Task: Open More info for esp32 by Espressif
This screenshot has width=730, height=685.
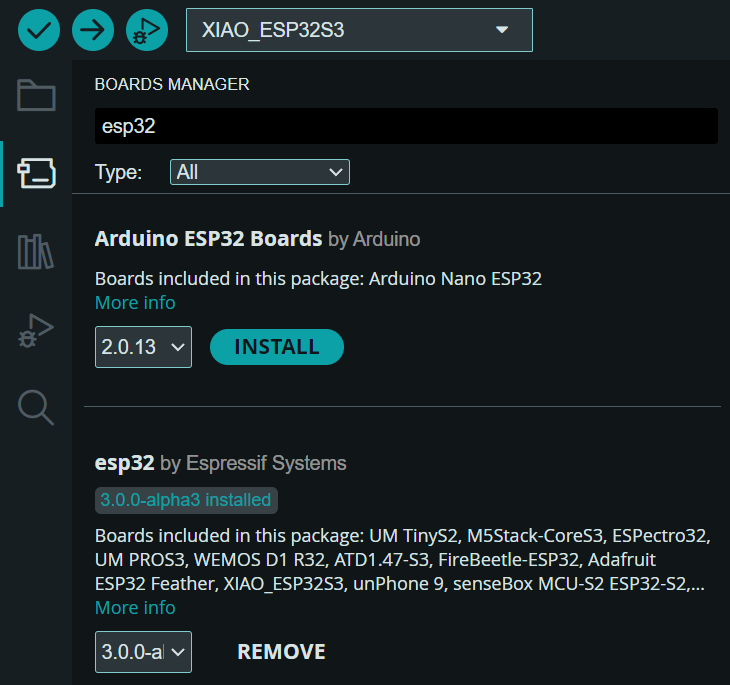Action: point(135,608)
